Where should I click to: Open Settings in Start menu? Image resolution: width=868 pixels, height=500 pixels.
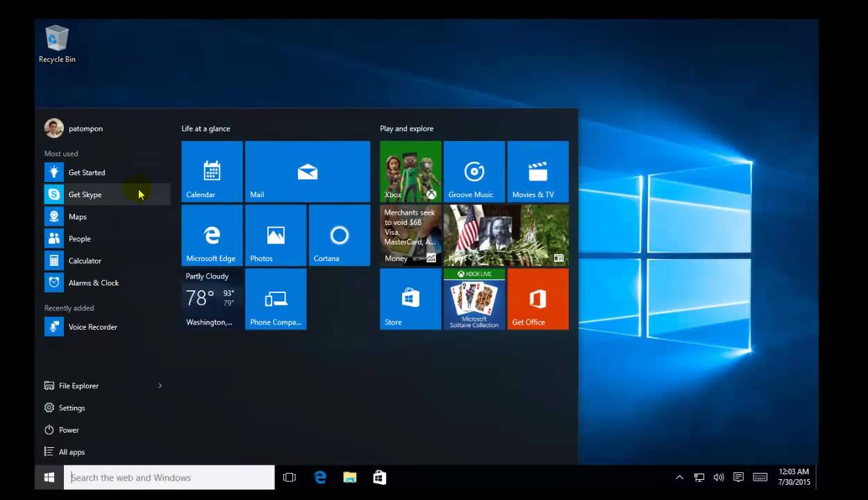tap(103, 408)
